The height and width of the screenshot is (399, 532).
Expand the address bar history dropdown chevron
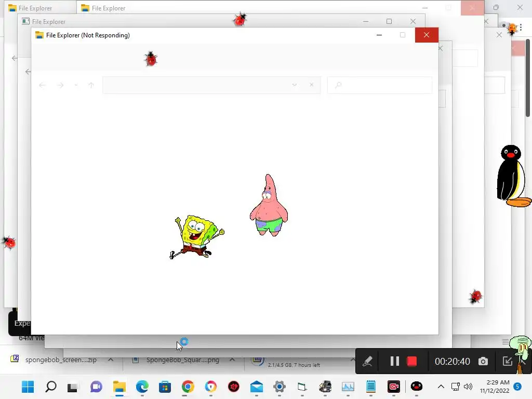(294, 85)
